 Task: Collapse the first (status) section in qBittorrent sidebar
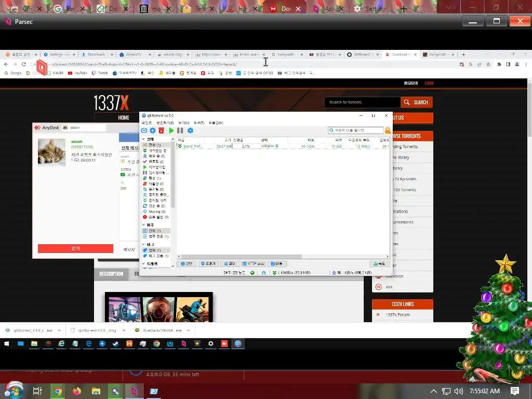tap(143, 139)
